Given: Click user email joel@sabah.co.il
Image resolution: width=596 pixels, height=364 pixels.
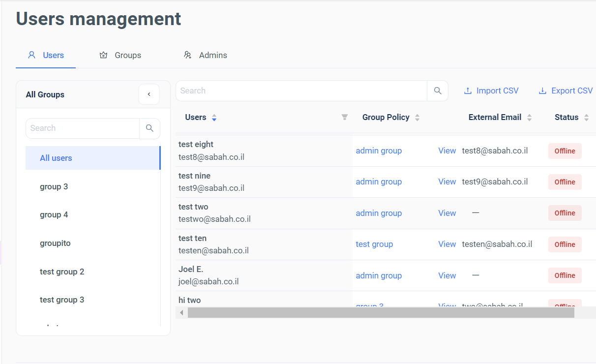Looking at the screenshot, I should [209, 282].
